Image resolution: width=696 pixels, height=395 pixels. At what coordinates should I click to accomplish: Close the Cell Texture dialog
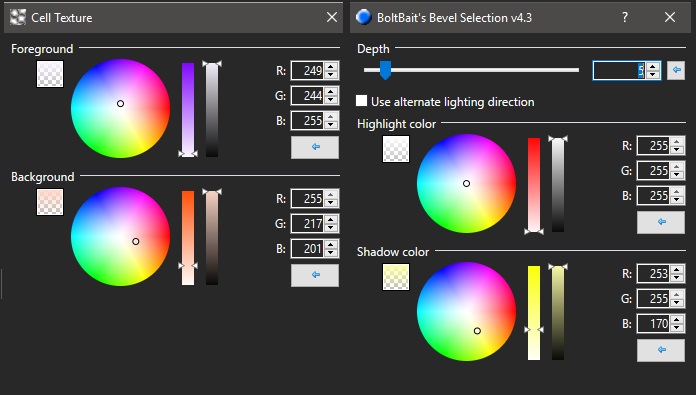click(332, 17)
